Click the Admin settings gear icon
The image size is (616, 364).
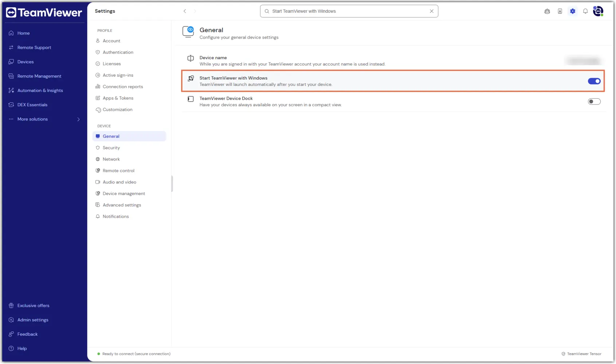(11, 320)
